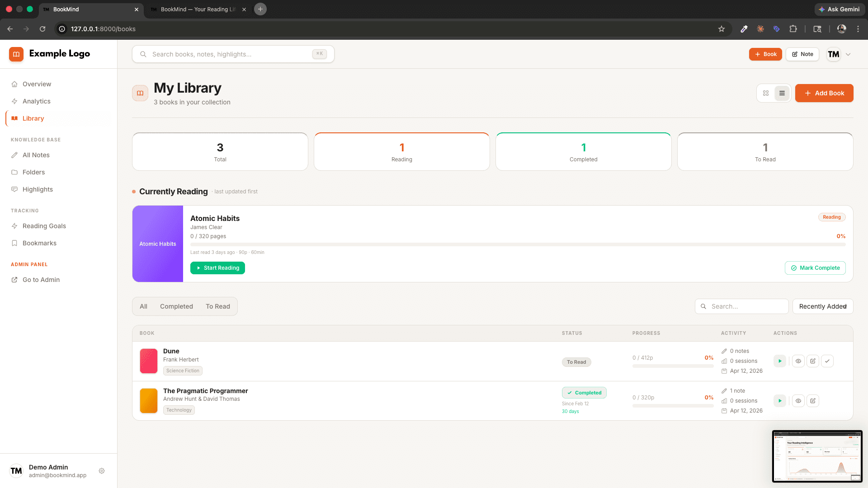Switch to list view
The image size is (868, 488).
point(782,93)
